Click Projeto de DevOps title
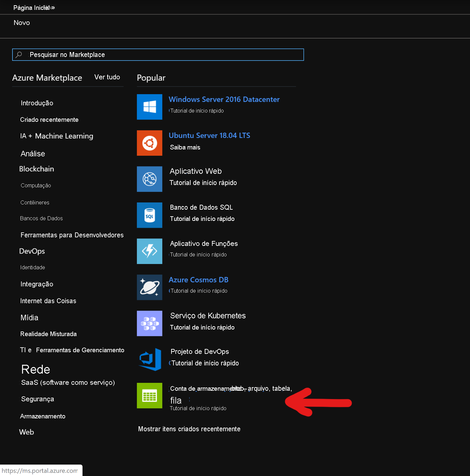Screen dimensions: 470x476 pos(200,352)
